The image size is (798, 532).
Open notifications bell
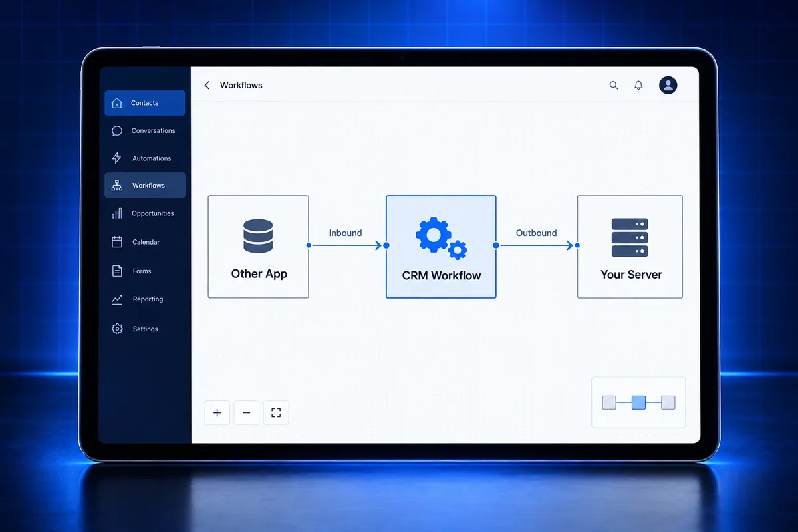coord(638,85)
